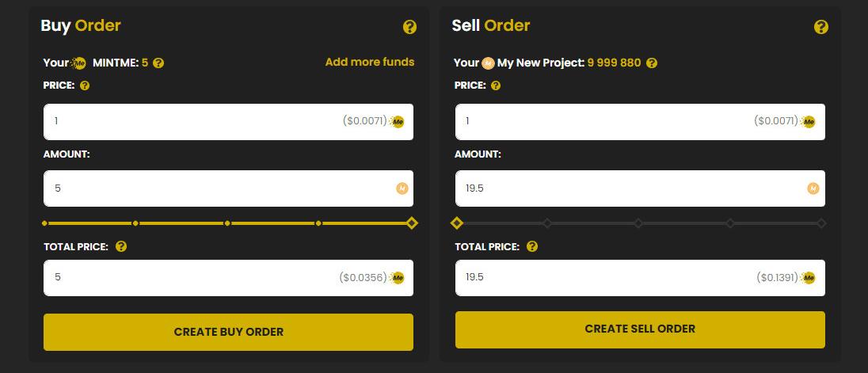Set sell amount slider to the middle marker
The height and width of the screenshot is (373, 868).
[638, 223]
